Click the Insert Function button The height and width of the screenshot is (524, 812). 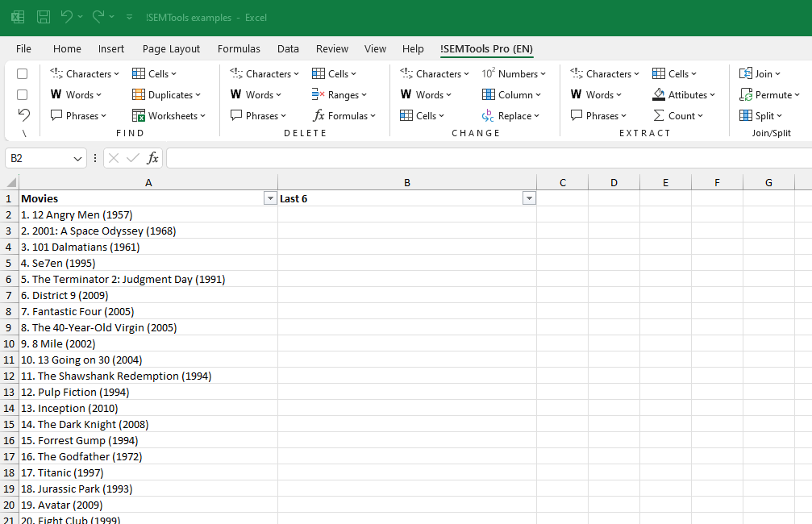click(152, 158)
